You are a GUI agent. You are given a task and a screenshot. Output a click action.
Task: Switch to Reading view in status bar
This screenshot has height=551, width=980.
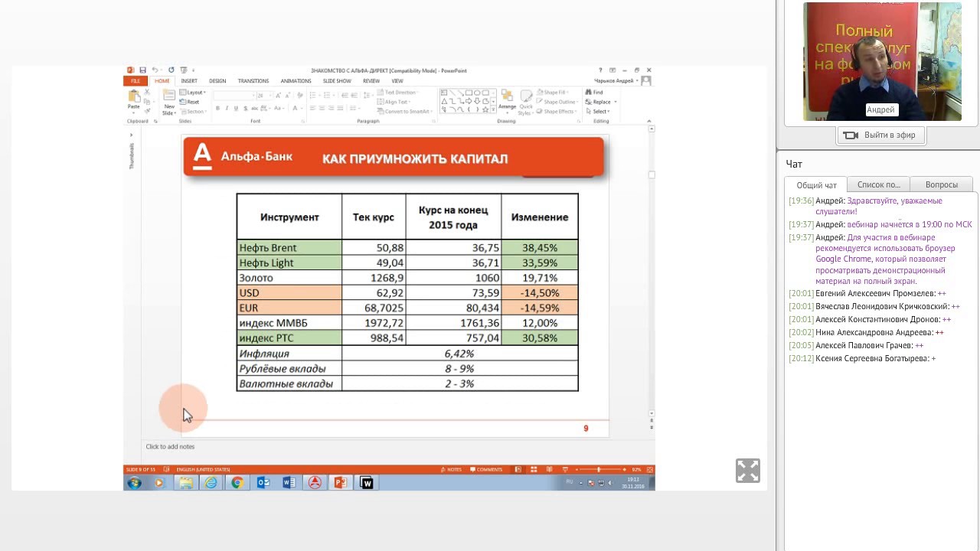[549, 469]
